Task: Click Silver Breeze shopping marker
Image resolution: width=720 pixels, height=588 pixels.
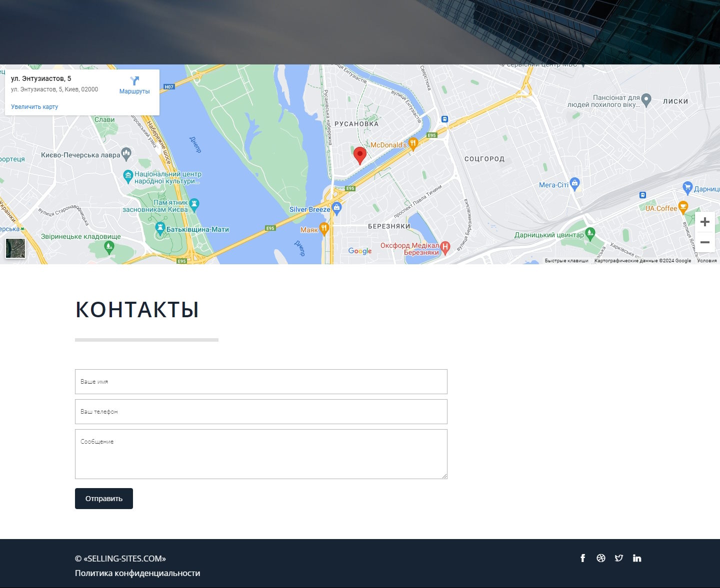Action: coord(336,208)
